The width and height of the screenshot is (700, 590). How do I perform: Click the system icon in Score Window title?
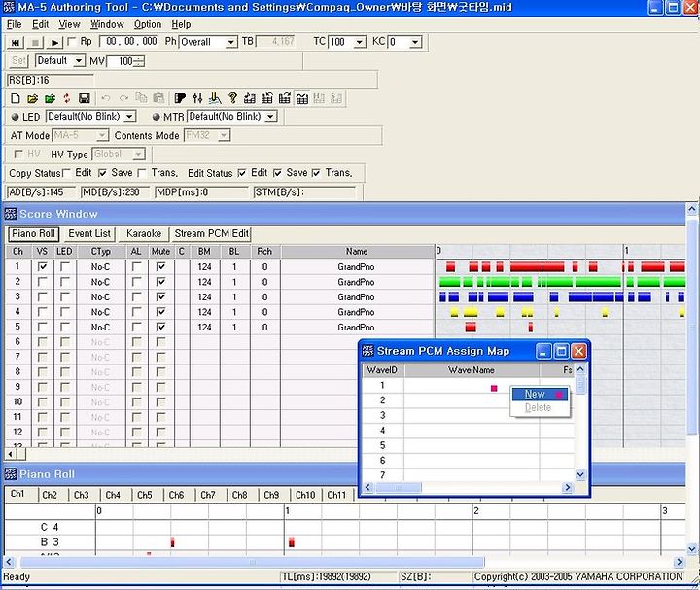[x=11, y=214]
